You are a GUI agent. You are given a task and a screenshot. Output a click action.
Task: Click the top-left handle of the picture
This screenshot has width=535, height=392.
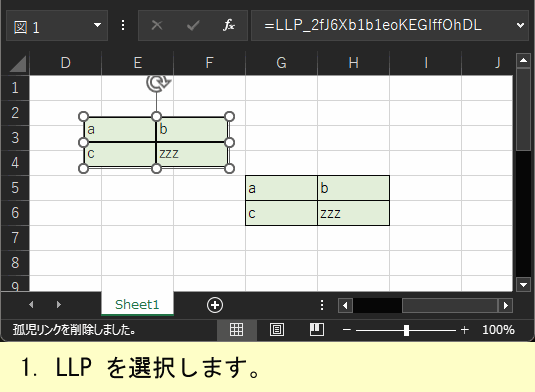[84, 117]
